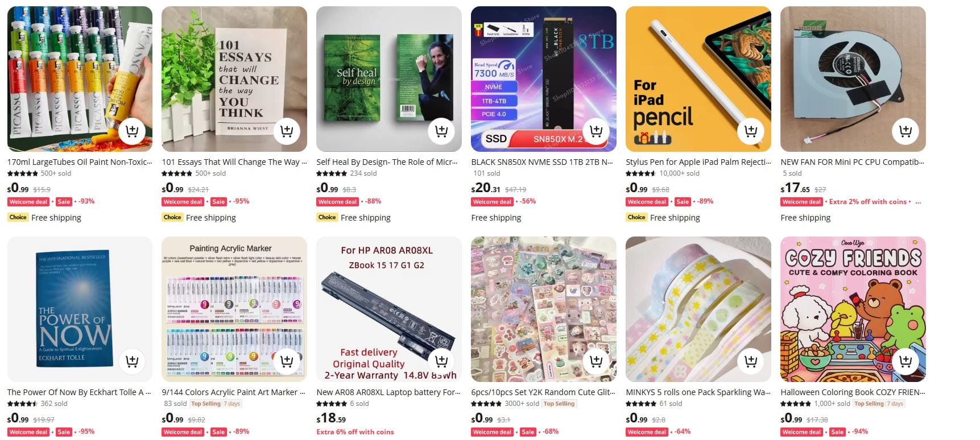Open the New AR08 AR08XL Laptop battery title
Viewport: 980px width, 440px height.
389,392
